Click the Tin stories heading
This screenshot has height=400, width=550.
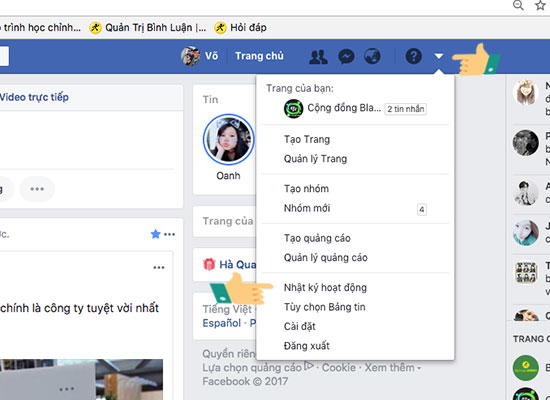(210, 100)
